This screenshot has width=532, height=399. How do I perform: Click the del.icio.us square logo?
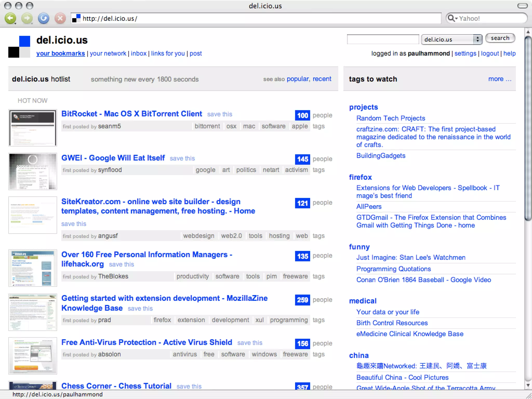pos(19,47)
